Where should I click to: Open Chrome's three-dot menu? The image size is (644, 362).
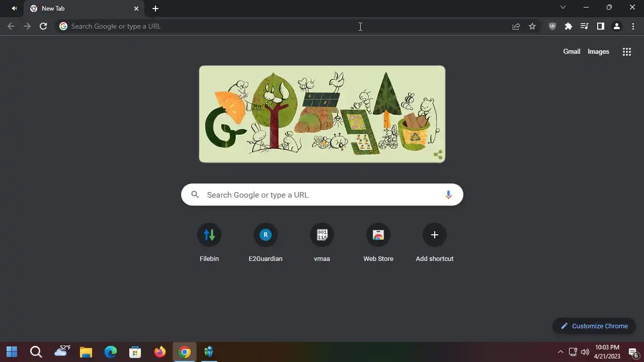coord(633,26)
